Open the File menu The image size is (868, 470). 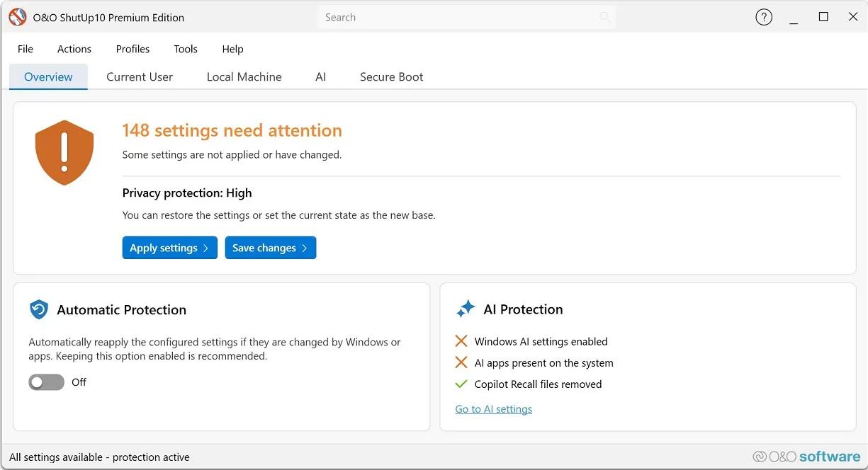click(x=26, y=49)
